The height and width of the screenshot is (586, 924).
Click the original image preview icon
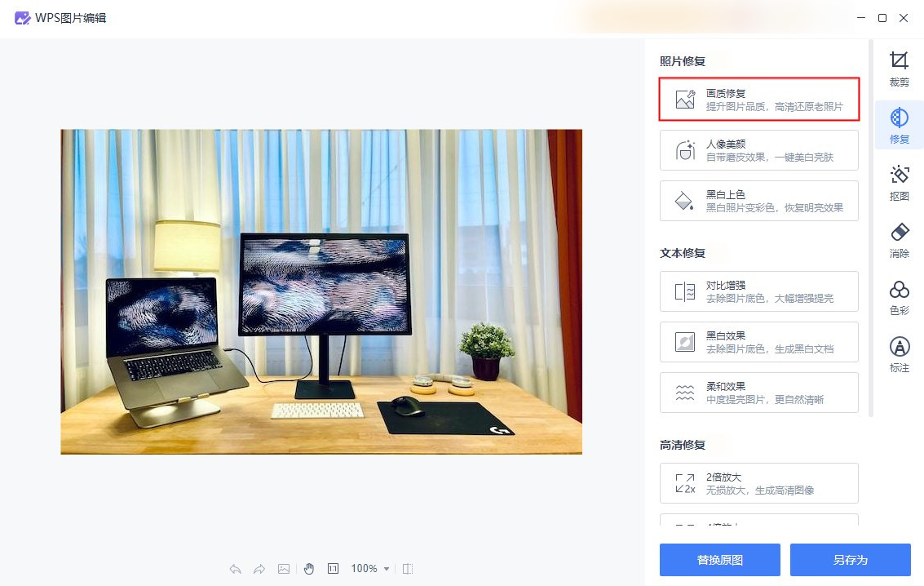pos(283,569)
